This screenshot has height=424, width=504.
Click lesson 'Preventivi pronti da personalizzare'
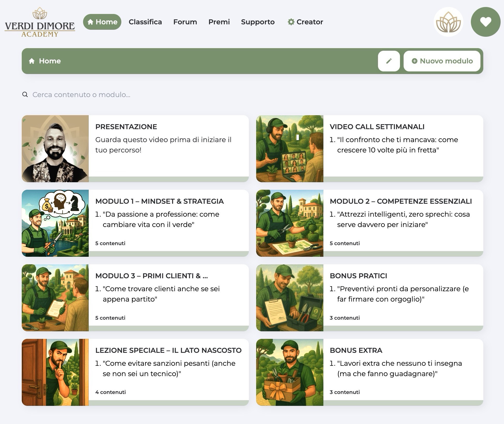[403, 294]
